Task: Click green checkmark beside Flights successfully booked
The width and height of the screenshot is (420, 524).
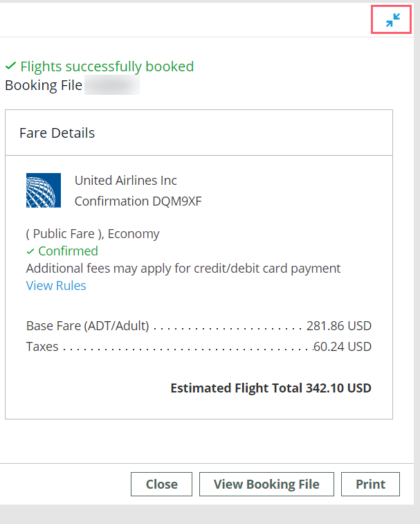Action: tap(10, 66)
